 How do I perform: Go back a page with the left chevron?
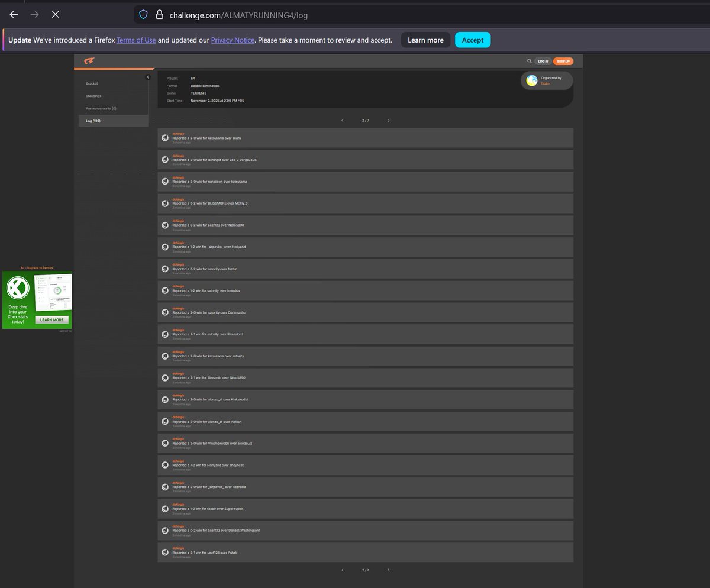point(342,120)
